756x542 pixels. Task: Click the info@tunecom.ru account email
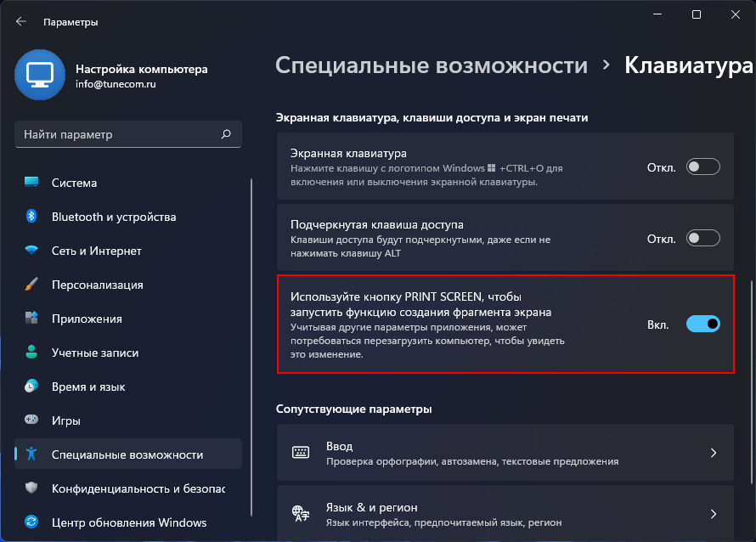click(116, 84)
